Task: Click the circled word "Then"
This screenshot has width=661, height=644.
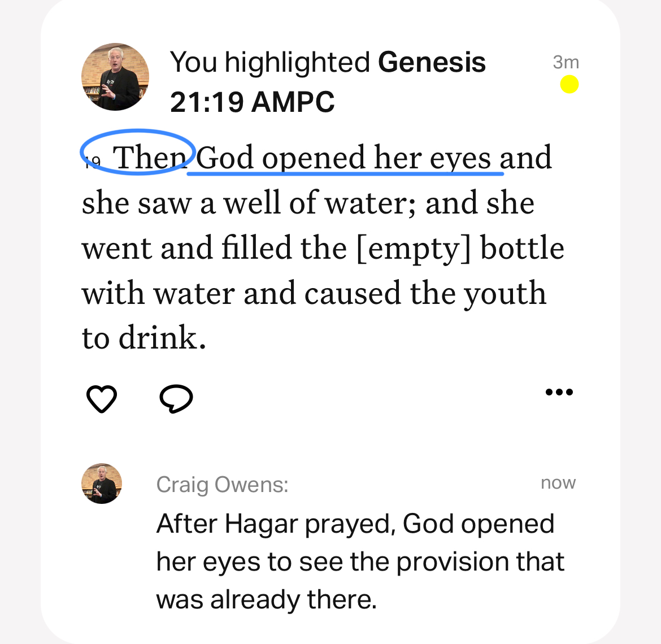Action: tap(149, 157)
